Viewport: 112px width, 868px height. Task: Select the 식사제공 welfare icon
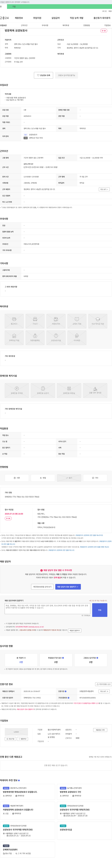click(x=77, y=338)
